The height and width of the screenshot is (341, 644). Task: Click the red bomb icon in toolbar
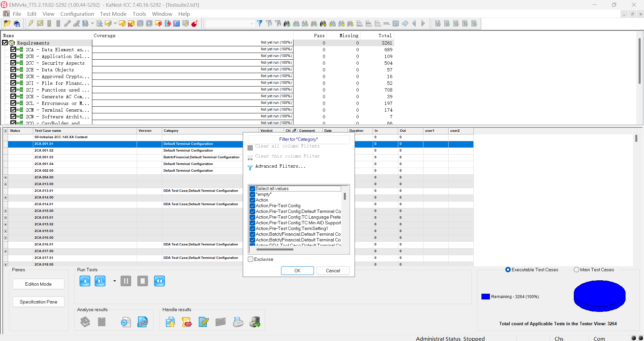pos(194,23)
